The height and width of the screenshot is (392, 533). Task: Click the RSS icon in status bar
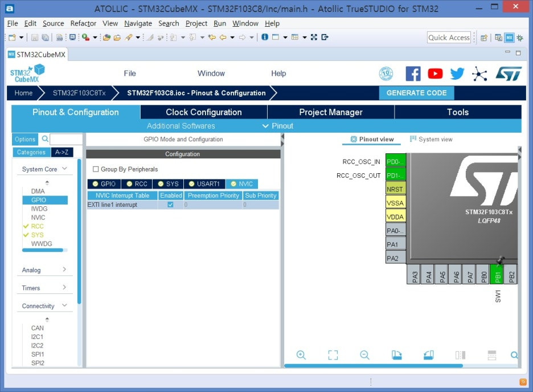(523, 382)
